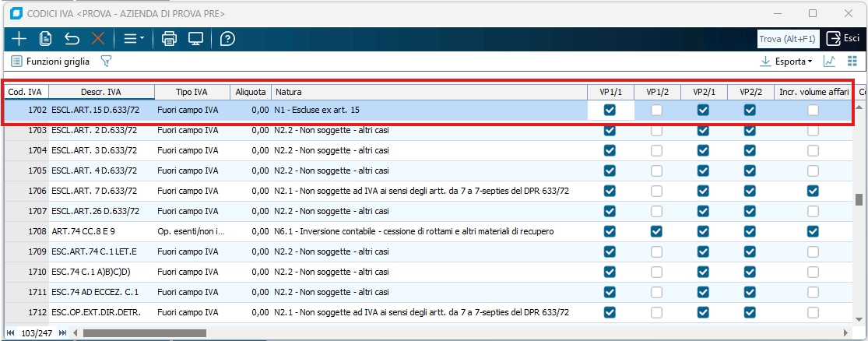Click the orange X delete icon
Viewport: 868px width, 341px height.
(x=98, y=39)
